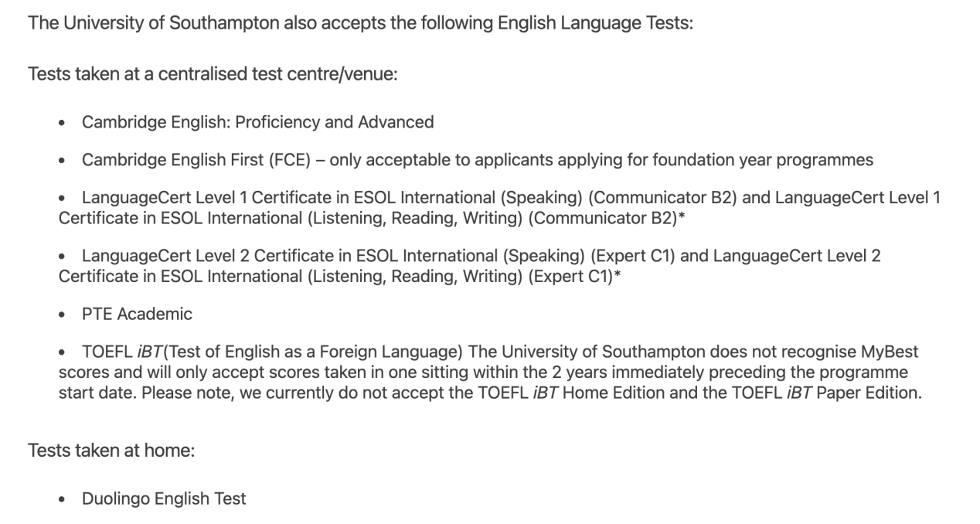
Task: Click the opening sentence about University of Southampton tests
Action: click(360, 23)
